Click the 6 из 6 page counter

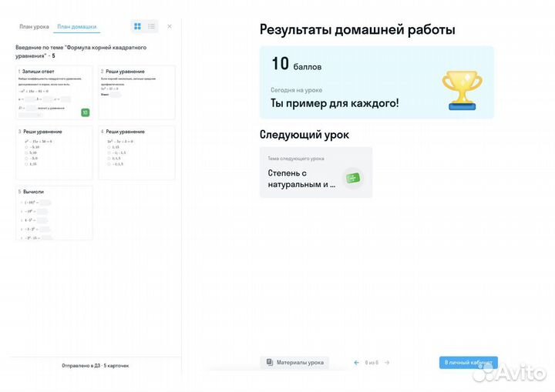click(372, 363)
